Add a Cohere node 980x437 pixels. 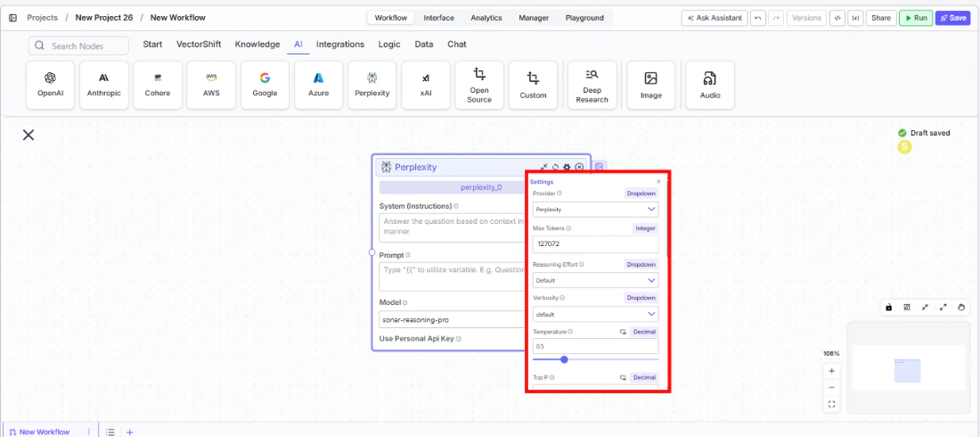(158, 85)
